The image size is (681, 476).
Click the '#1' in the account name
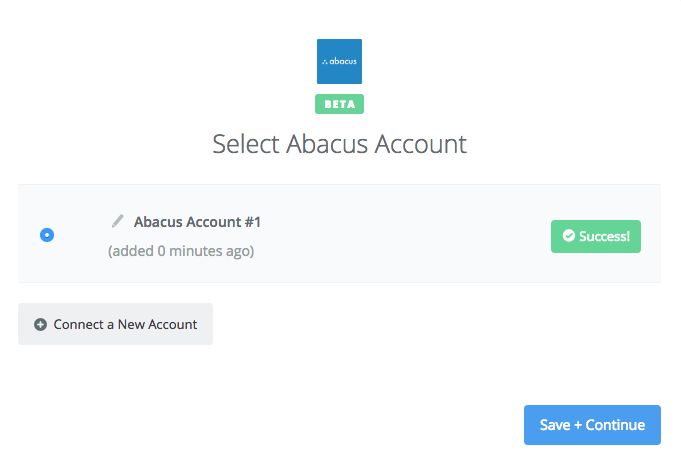tap(253, 222)
